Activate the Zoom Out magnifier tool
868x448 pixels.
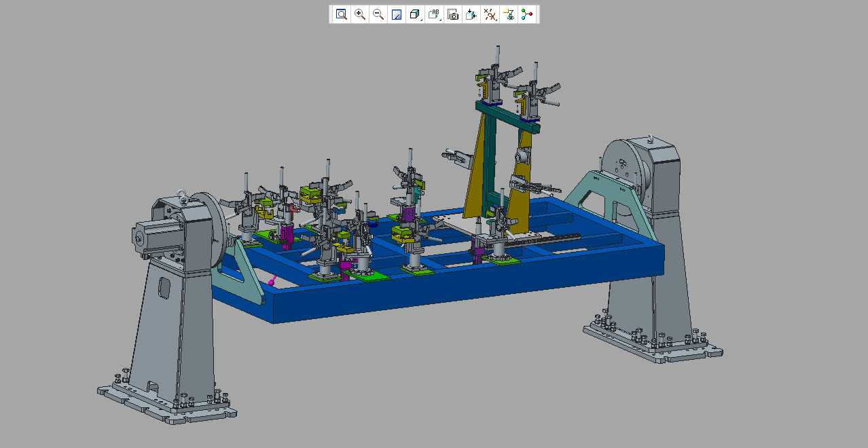click(x=378, y=14)
